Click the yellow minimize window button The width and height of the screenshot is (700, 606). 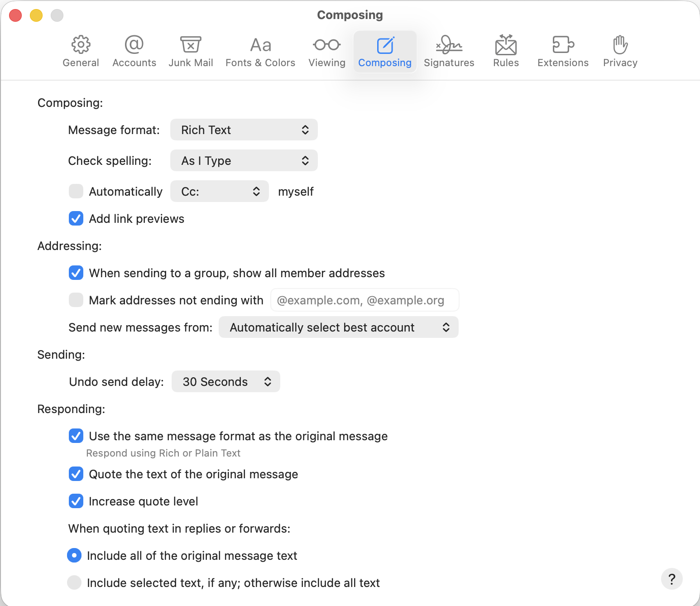point(36,15)
